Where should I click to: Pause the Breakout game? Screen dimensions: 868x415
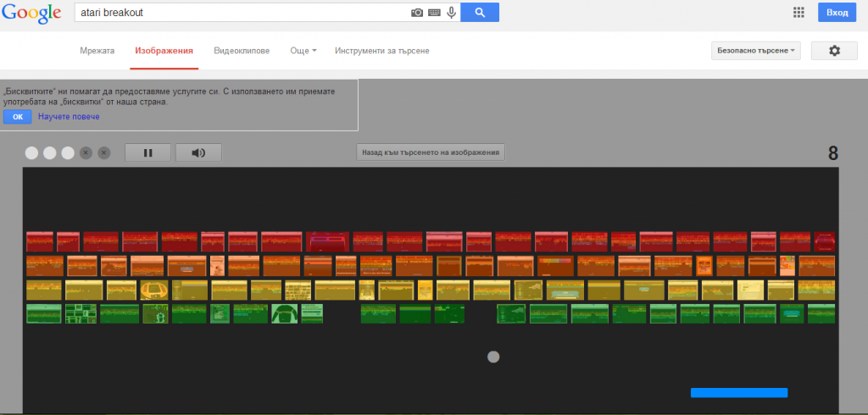point(147,152)
